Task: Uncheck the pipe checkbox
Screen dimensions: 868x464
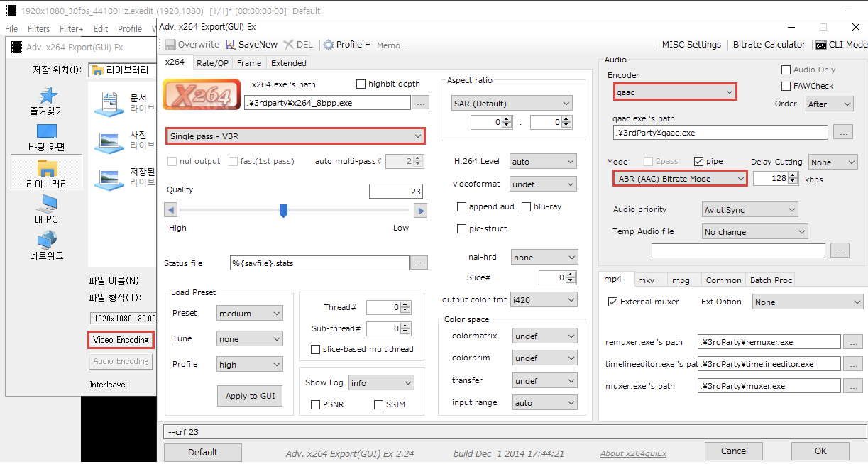Action: point(699,162)
